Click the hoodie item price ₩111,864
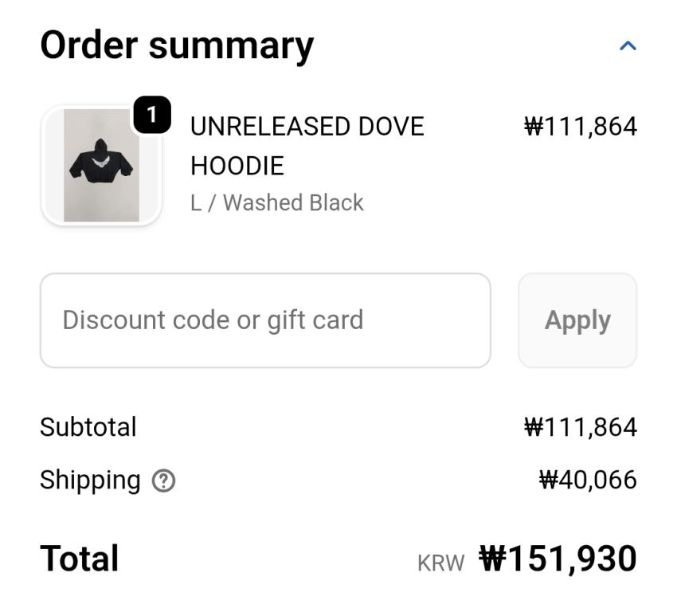Image resolution: width=677 pixels, height=616 pixels. [580, 127]
